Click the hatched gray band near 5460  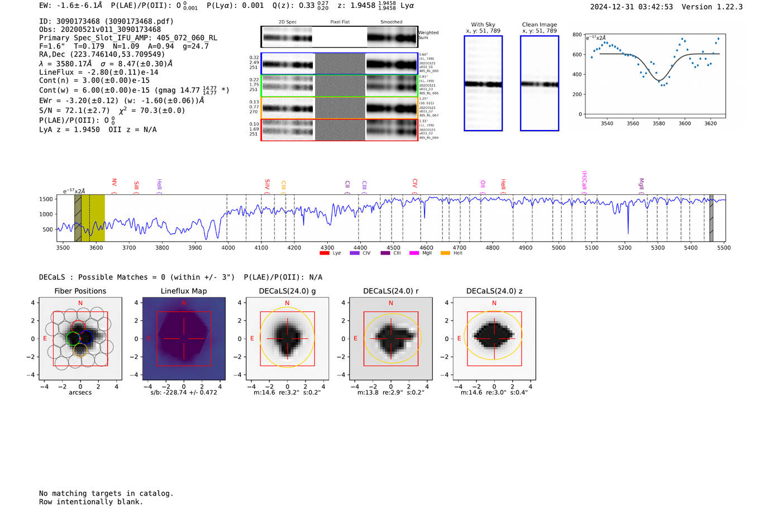coord(711,218)
